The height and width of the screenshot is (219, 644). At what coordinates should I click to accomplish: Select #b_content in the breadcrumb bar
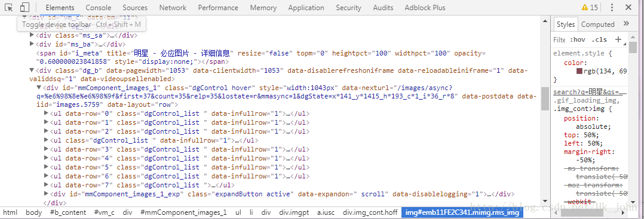pyautogui.click(x=68, y=212)
